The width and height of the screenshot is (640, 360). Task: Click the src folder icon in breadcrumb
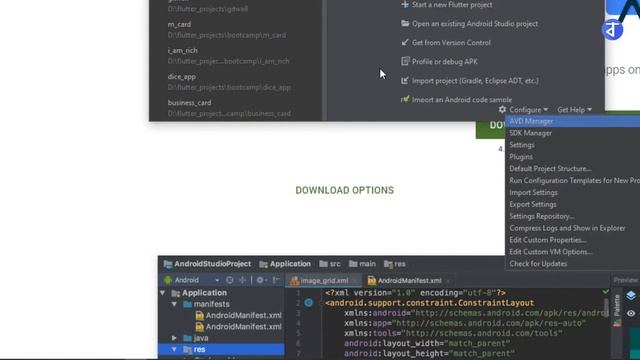point(324,264)
